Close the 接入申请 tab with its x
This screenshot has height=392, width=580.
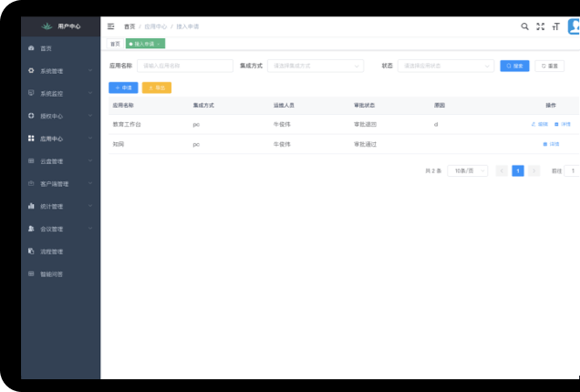pyautogui.click(x=159, y=44)
